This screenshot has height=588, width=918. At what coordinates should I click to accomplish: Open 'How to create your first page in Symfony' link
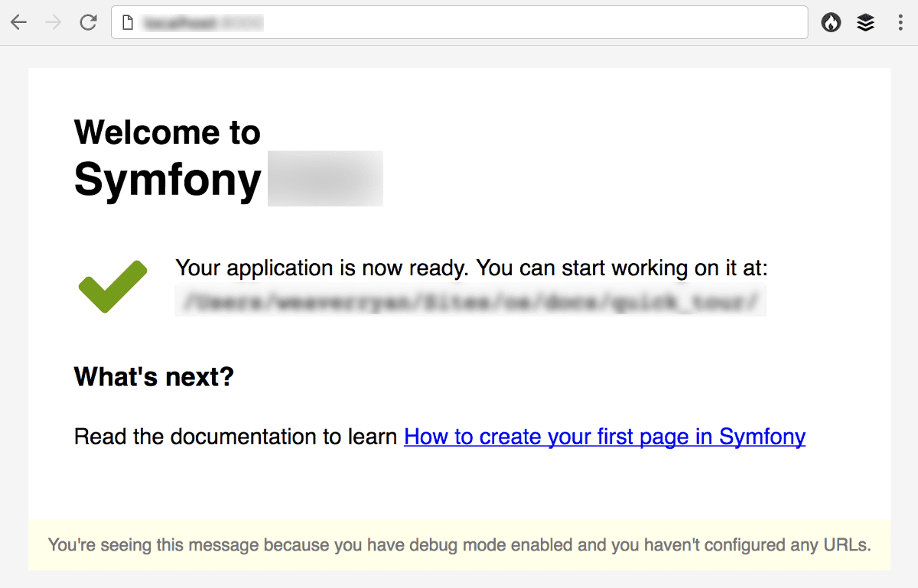tap(604, 437)
